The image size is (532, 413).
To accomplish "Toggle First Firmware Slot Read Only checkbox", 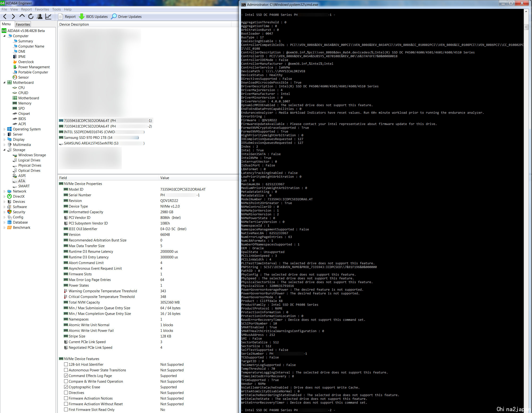I will (66, 409).
